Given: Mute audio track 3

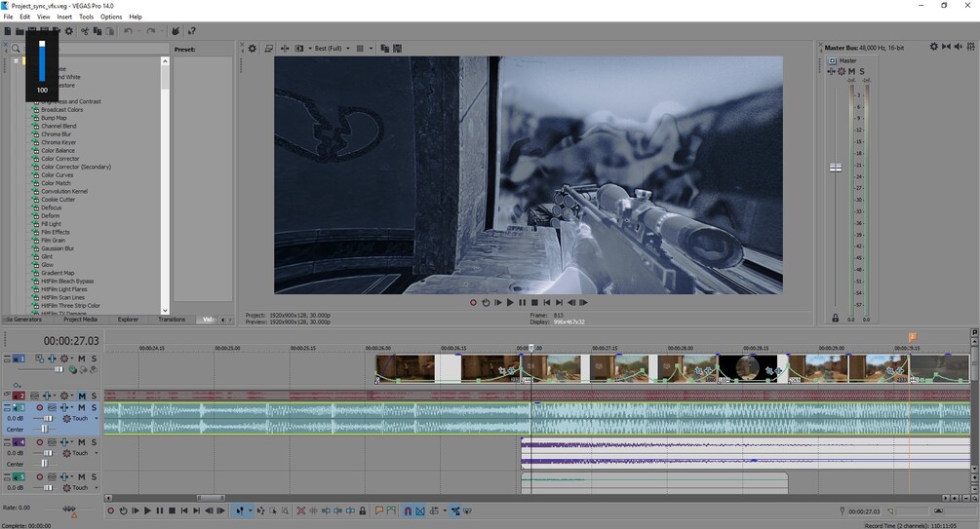Looking at the screenshot, I should pyautogui.click(x=81, y=407).
